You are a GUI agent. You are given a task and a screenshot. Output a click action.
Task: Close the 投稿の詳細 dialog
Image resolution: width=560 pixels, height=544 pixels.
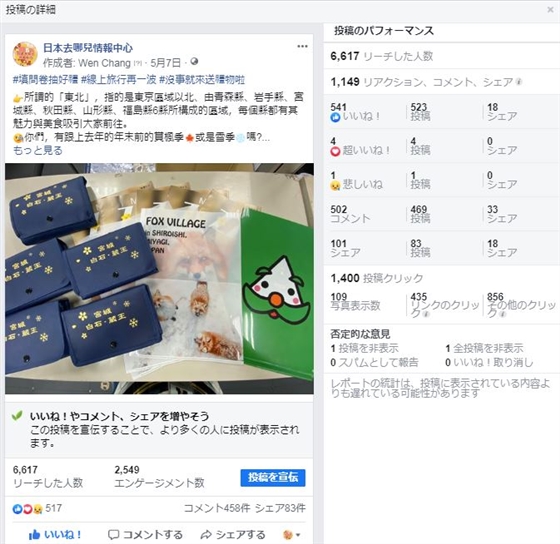click(550, 10)
